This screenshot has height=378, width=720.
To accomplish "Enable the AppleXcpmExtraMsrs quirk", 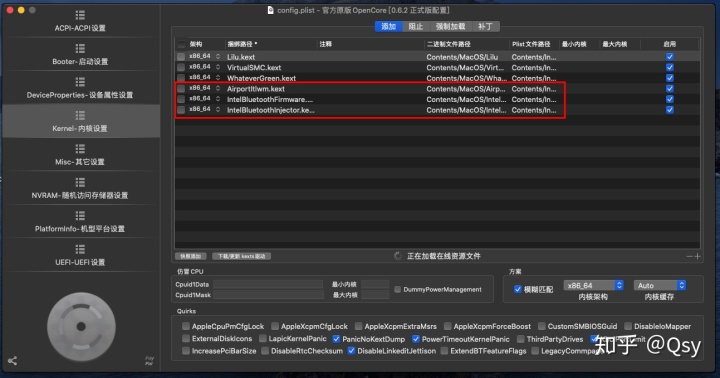I will tap(358, 326).
